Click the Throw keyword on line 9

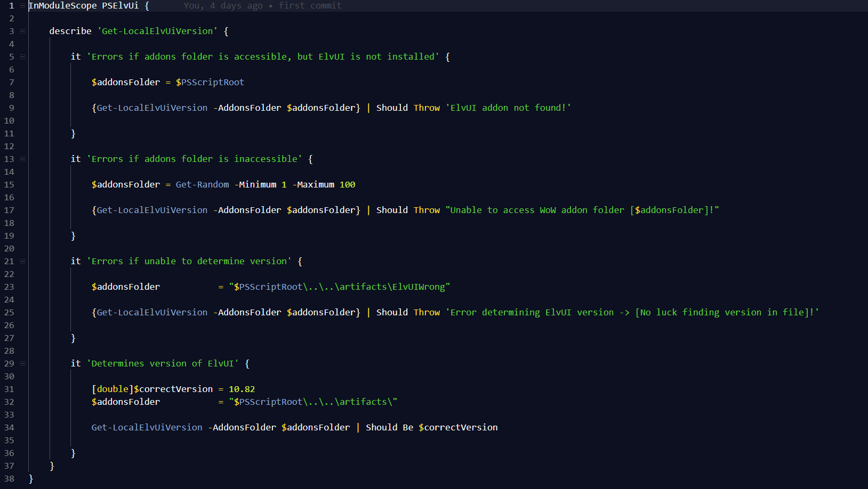[427, 108]
